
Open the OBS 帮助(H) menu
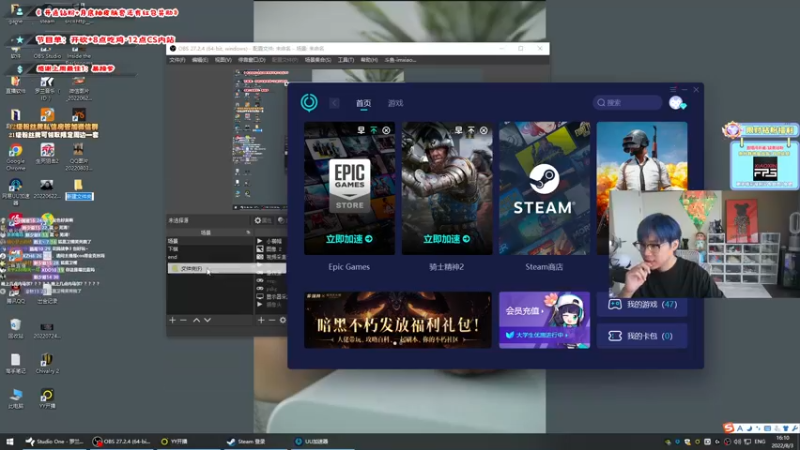coord(369,60)
